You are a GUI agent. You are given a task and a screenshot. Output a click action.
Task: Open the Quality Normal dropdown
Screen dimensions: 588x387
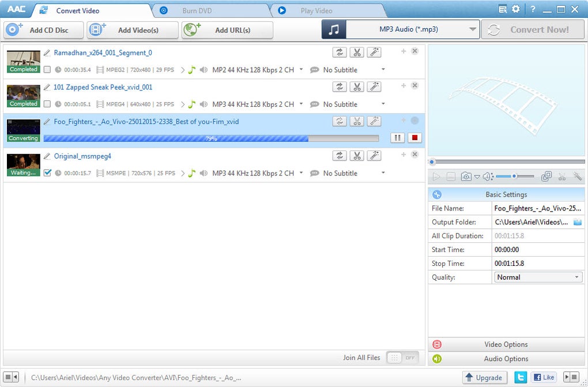click(537, 277)
